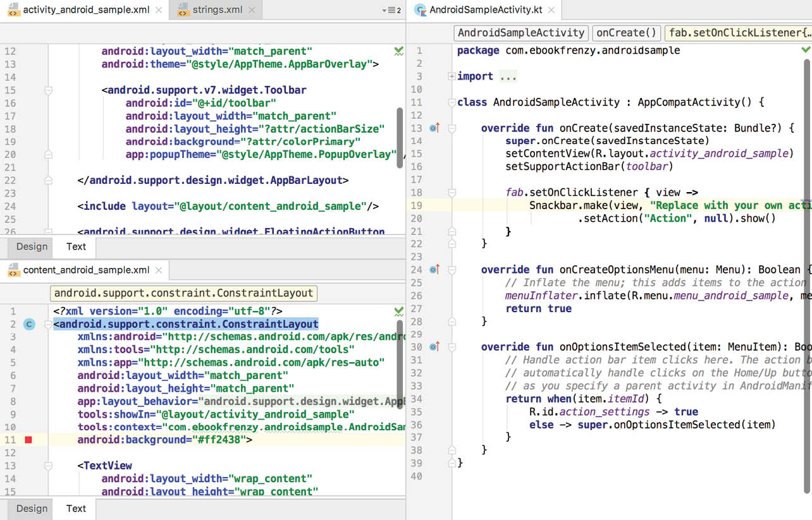Click the fab.setOnClickListener breadcrumb
812x520 pixels.
tap(739, 33)
